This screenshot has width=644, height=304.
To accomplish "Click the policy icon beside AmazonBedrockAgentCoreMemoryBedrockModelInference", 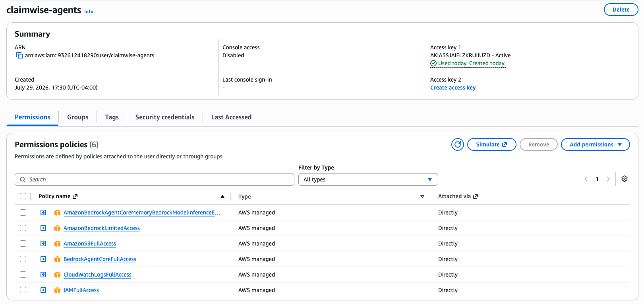I will pos(57,212).
